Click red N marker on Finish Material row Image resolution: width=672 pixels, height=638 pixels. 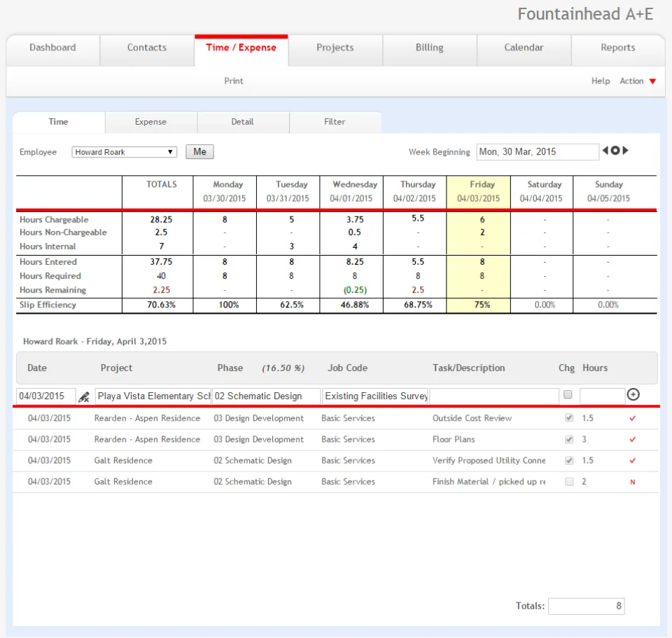(x=633, y=482)
